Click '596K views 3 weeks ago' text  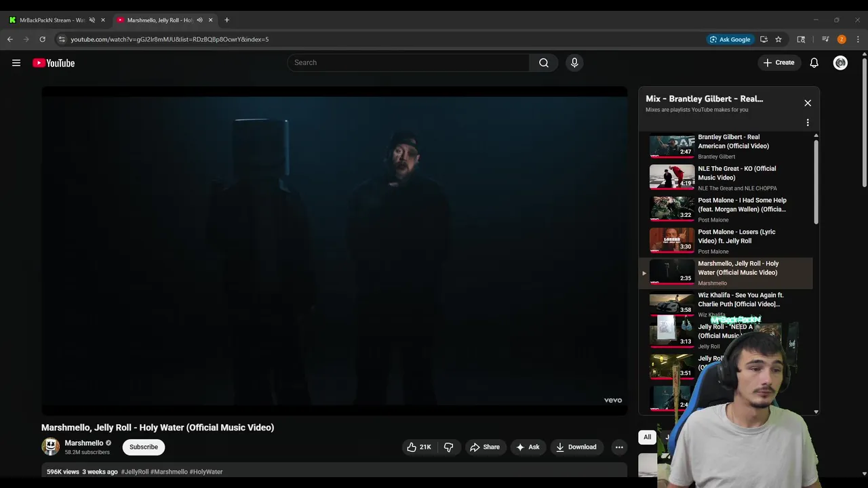(82, 472)
